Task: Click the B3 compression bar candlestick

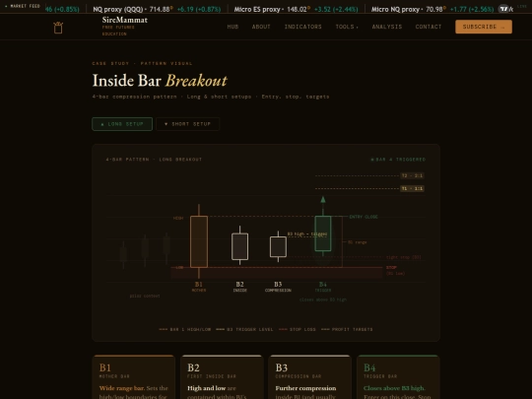Action: pyautogui.click(x=278, y=246)
